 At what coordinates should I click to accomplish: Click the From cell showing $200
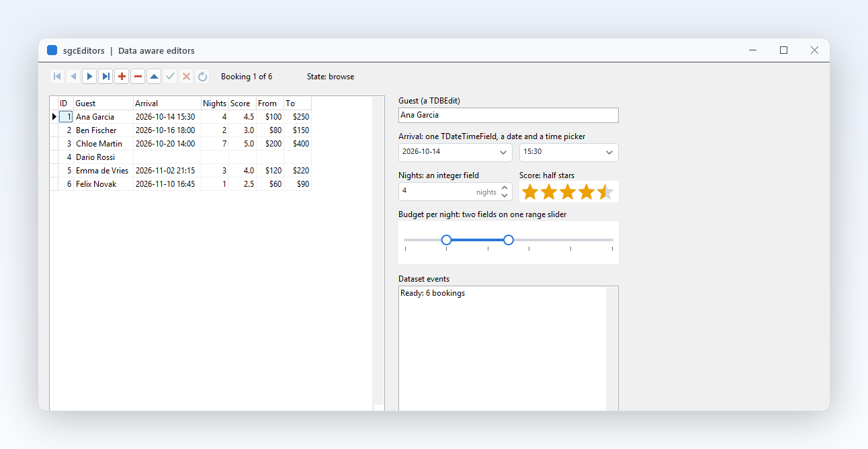(x=270, y=144)
